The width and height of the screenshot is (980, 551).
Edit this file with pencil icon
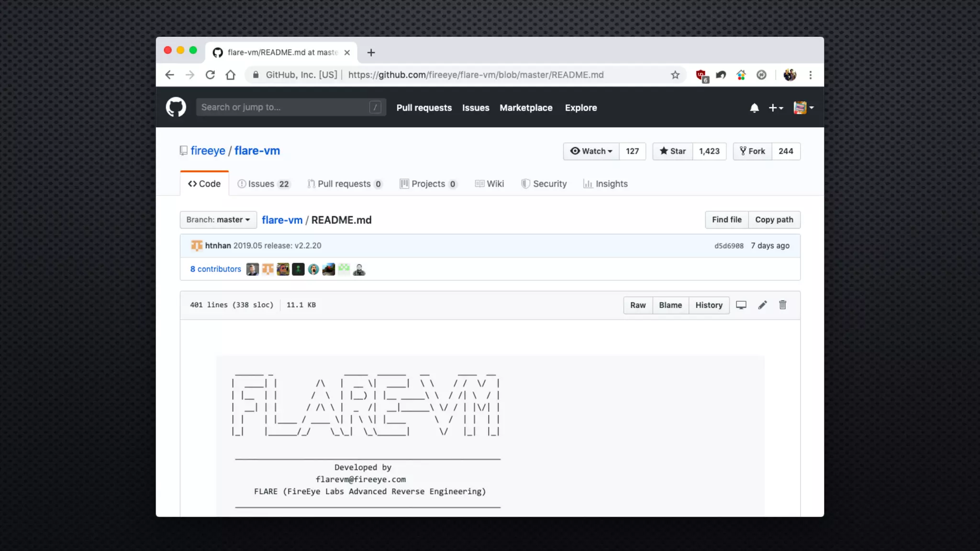[x=762, y=305]
